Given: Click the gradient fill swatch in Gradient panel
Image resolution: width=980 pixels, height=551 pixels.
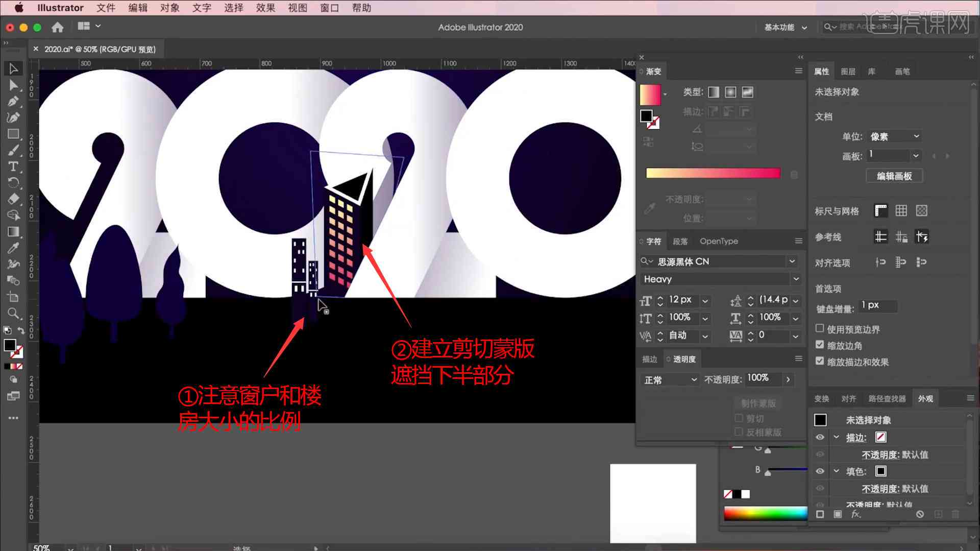Looking at the screenshot, I should (650, 95).
